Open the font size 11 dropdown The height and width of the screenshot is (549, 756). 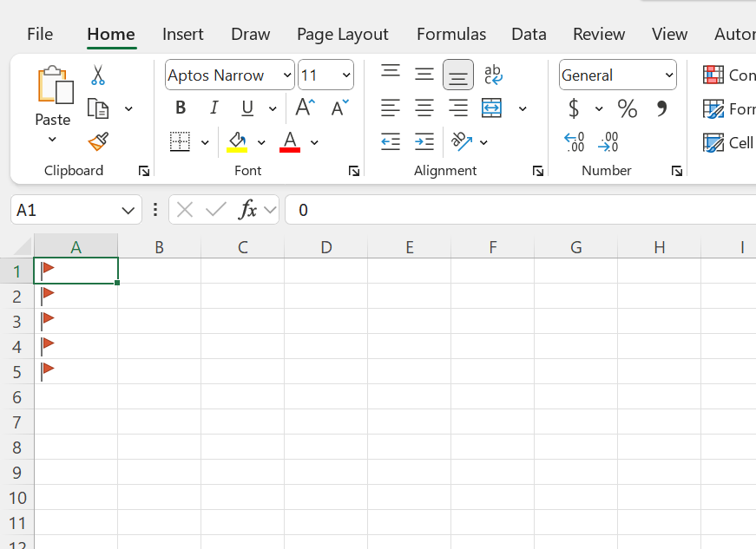click(346, 75)
